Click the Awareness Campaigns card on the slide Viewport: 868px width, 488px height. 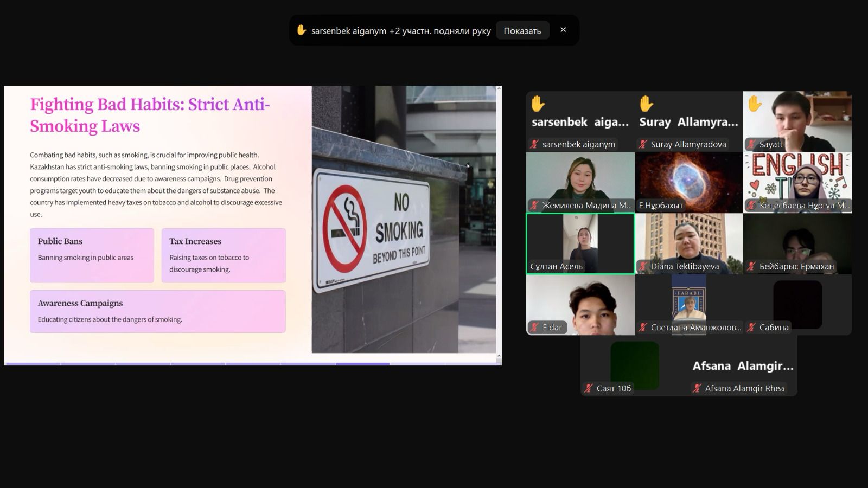pyautogui.click(x=158, y=311)
